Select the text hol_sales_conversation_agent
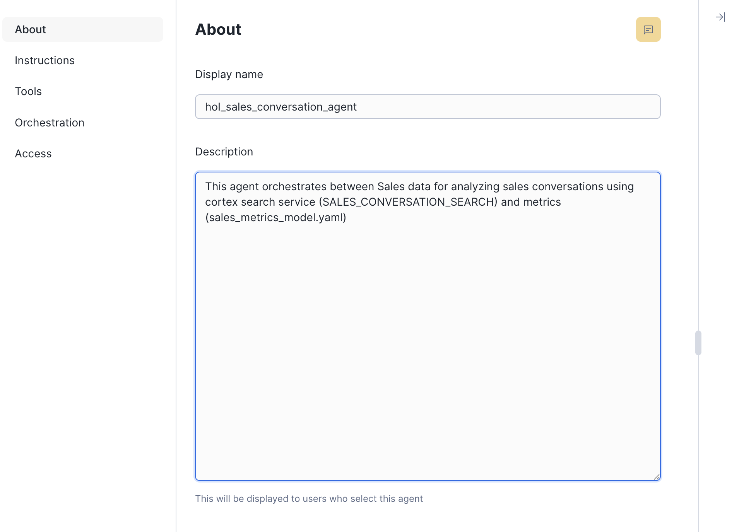756x532 pixels. [281, 107]
